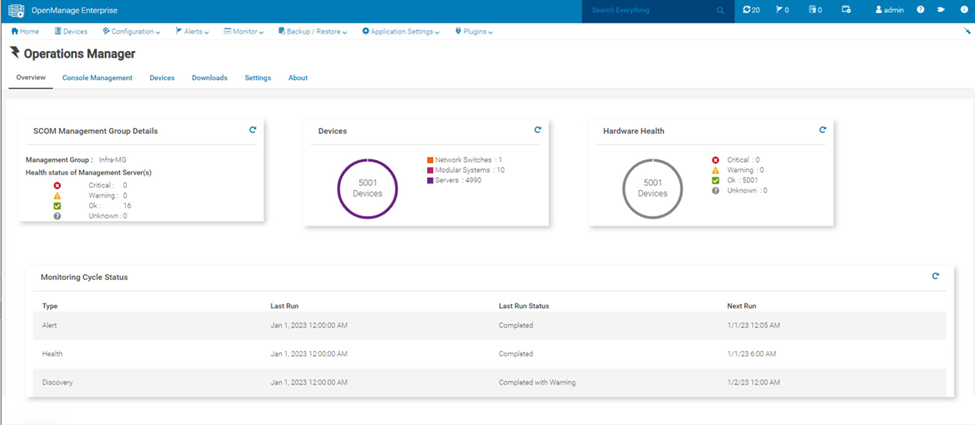975x425 pixels.
Task: Open jobs indicator showing 20
Action: pyautogui.click(x=751, y=10)
